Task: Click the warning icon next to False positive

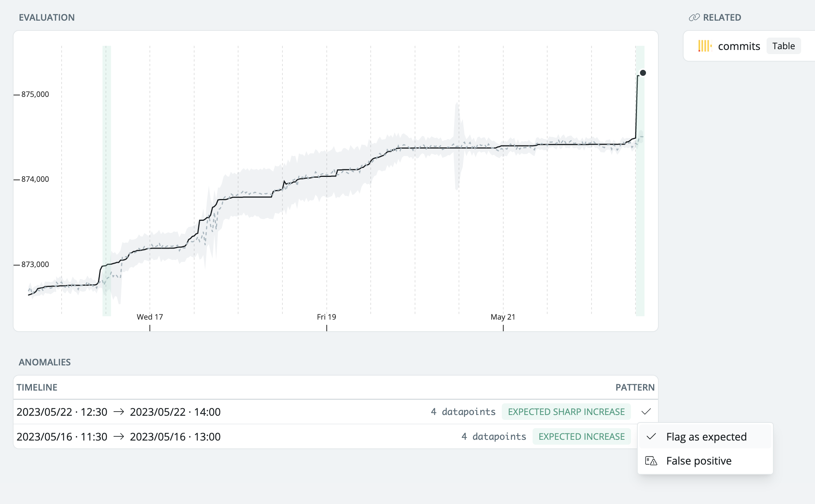Action: [x=651, y=461]
